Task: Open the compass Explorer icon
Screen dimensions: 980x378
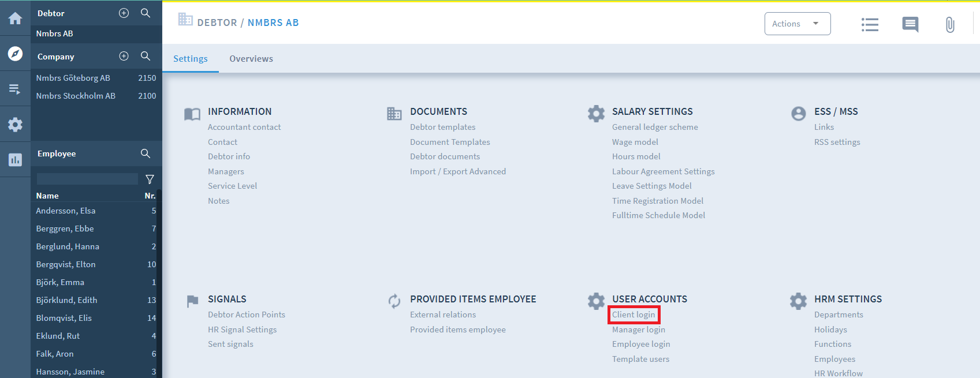Action: (15, 54)
